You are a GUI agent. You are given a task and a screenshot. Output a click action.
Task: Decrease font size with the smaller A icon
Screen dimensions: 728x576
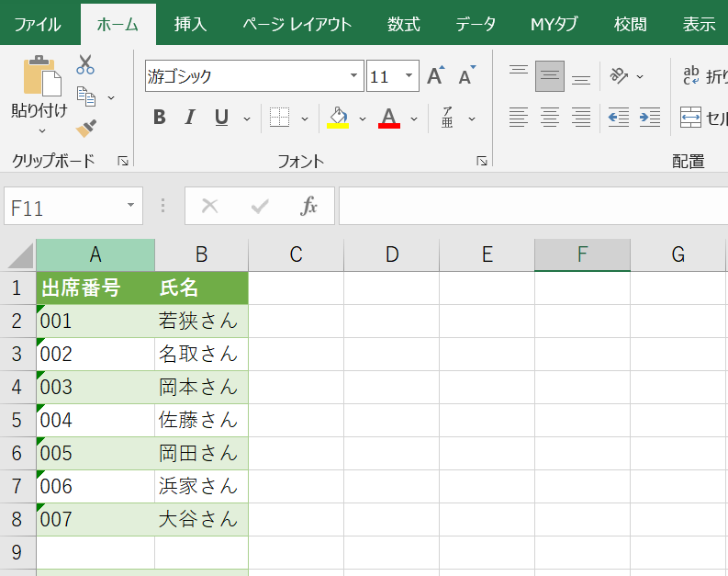coord(467,76)
